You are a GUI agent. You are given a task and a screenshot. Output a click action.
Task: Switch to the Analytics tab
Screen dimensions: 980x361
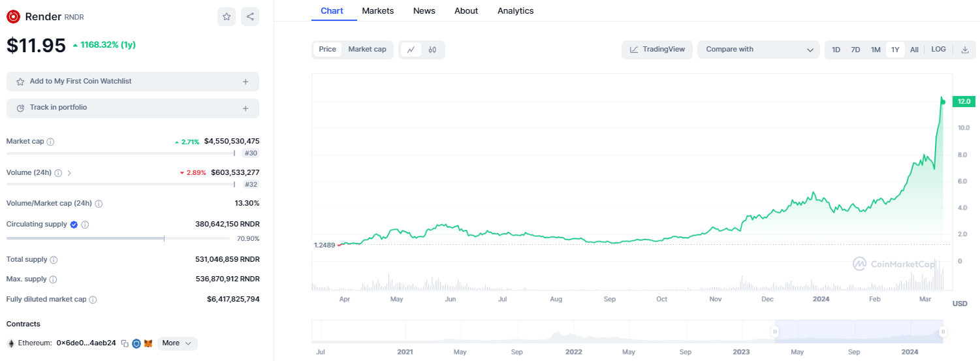point(516,11)
